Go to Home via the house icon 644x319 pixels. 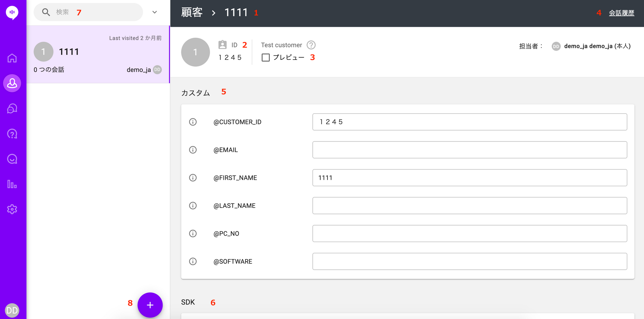12,58
